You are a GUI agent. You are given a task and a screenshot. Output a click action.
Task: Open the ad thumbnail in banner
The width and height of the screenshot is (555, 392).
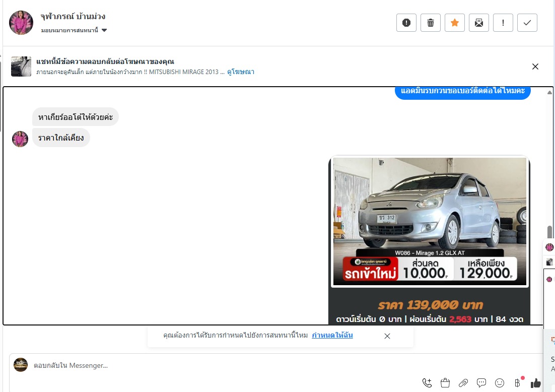(x=21, y=67)
